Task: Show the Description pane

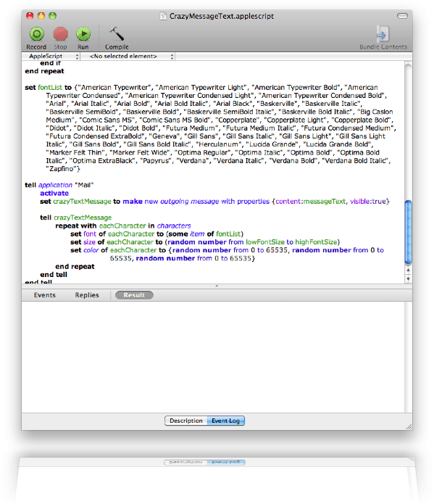Action: (x=185, y=421)
